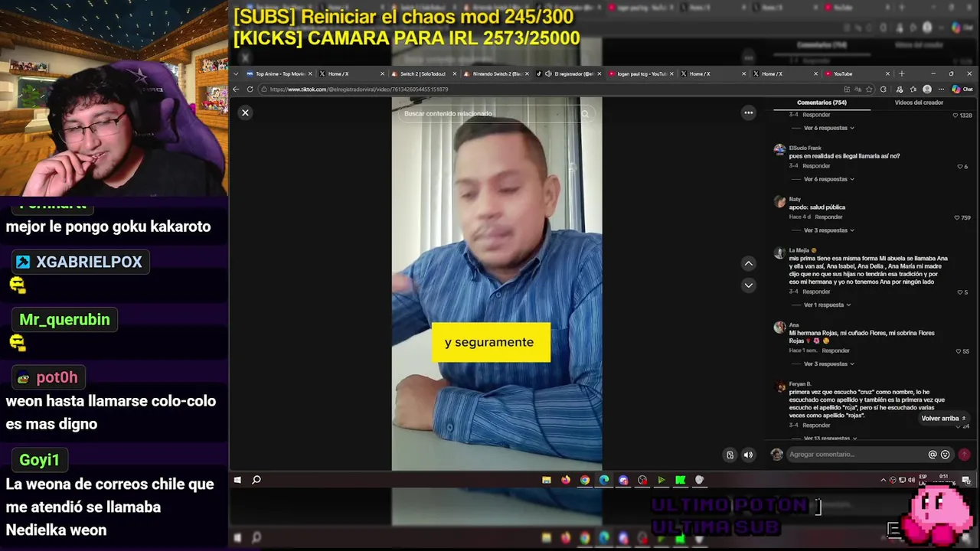Go to previous video with up arrow

(749, 263)
